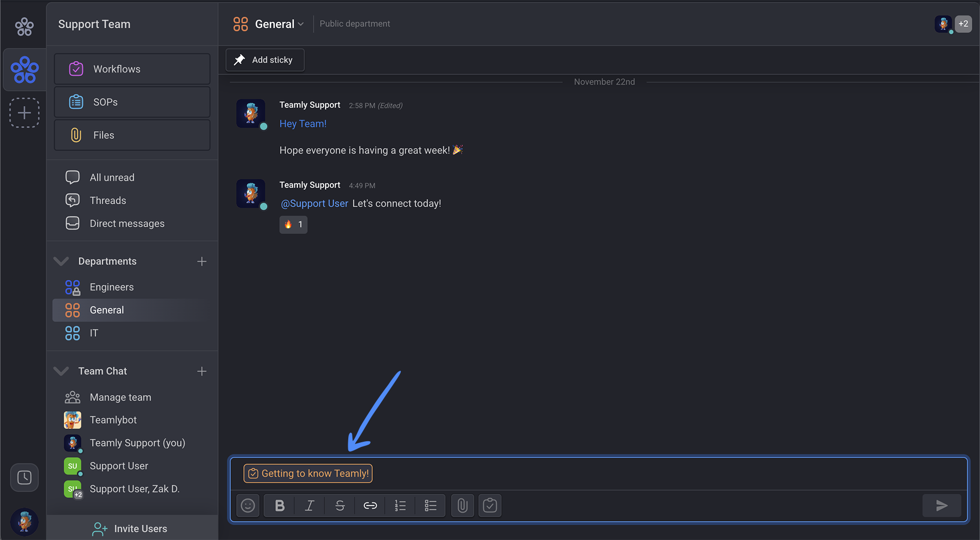
Task: Open Files
Action: 132,135
